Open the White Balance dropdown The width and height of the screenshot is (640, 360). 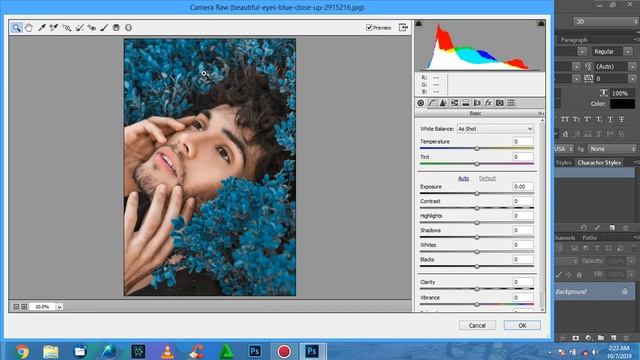[495, 129]
